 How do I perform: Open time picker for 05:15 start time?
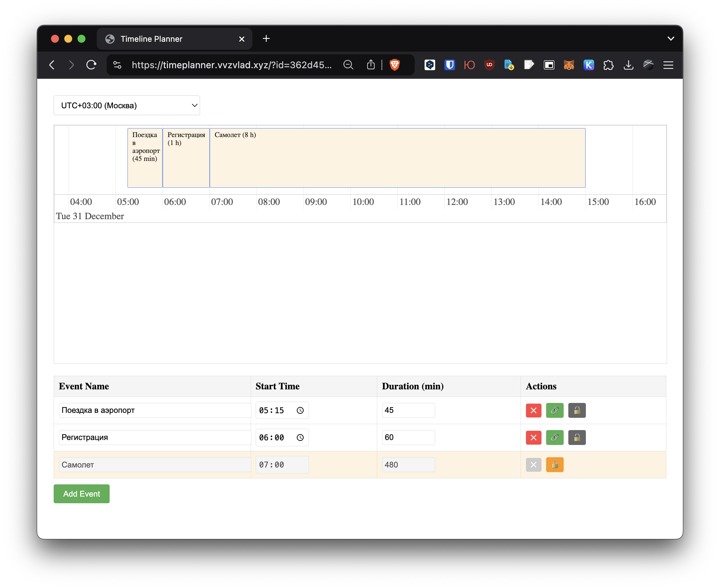pos(300,410)
